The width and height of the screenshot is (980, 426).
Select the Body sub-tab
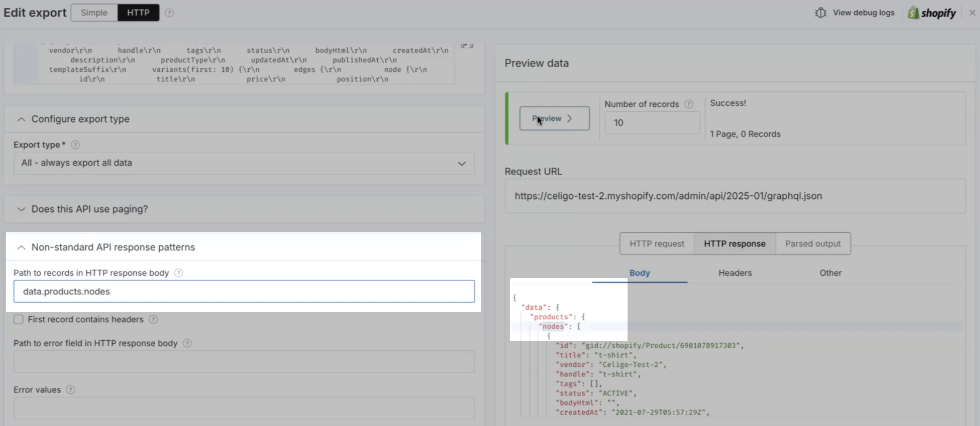tap(640, 273)
